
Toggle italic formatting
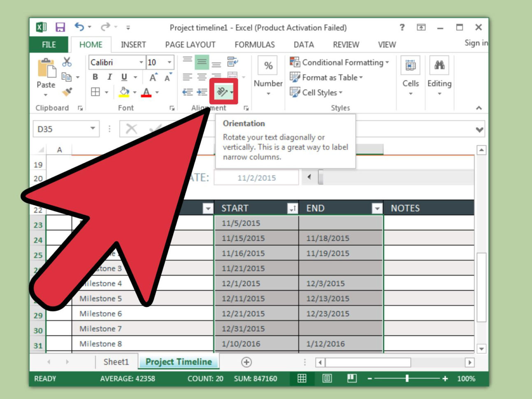[109, 77]
